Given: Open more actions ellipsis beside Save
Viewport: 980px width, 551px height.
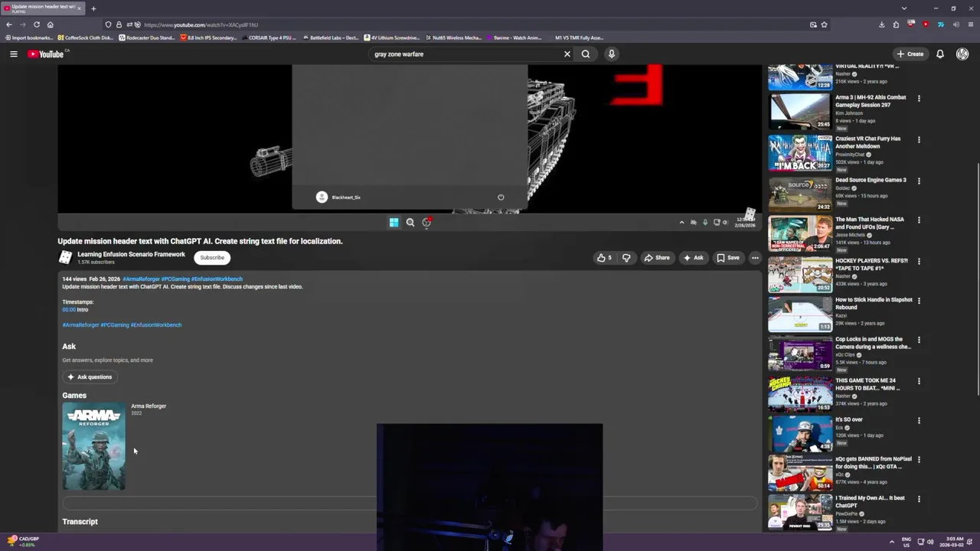Looking at the screenshot, I should click(755, 258).
